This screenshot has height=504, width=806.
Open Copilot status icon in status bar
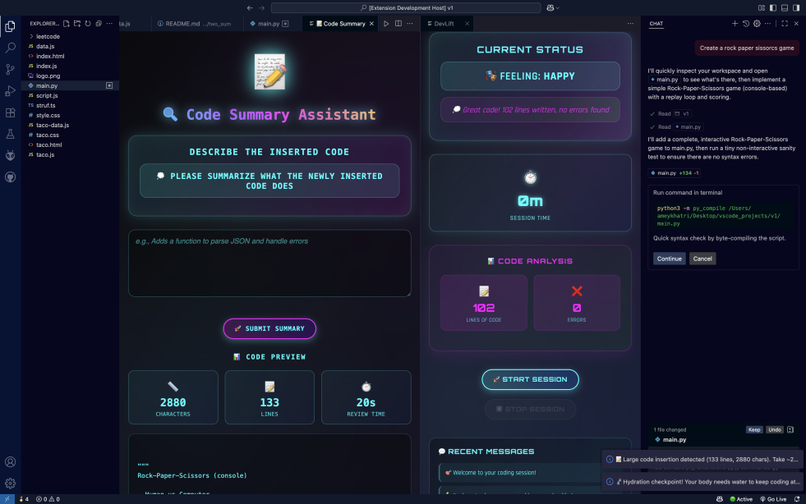point(719,499)
